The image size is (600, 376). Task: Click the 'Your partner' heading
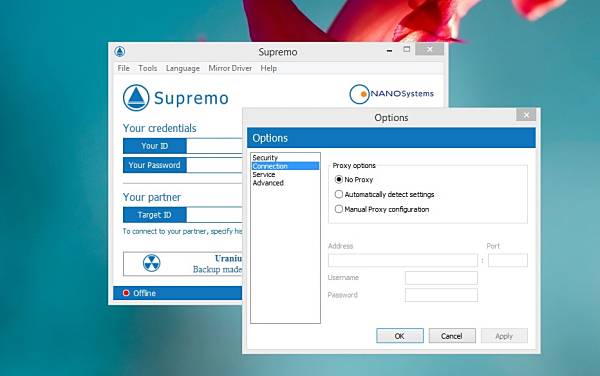click(x=152, y=197)
